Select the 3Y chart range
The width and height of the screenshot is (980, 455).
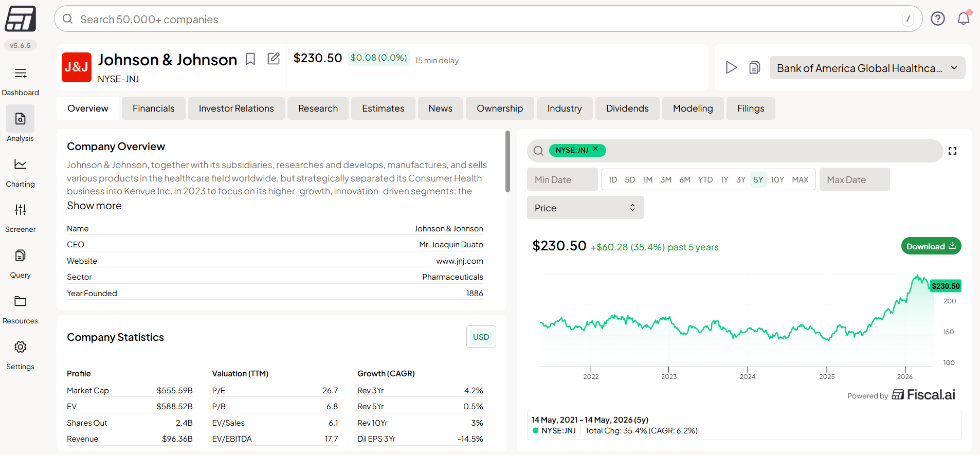[741, 180]
